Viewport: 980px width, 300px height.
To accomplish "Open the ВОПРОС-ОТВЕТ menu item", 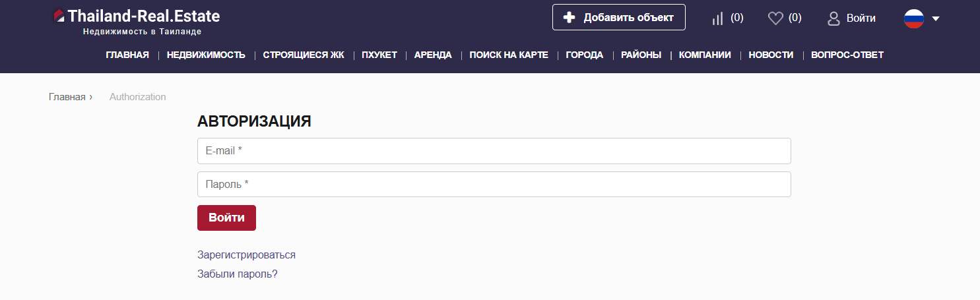I will [847, 55].
